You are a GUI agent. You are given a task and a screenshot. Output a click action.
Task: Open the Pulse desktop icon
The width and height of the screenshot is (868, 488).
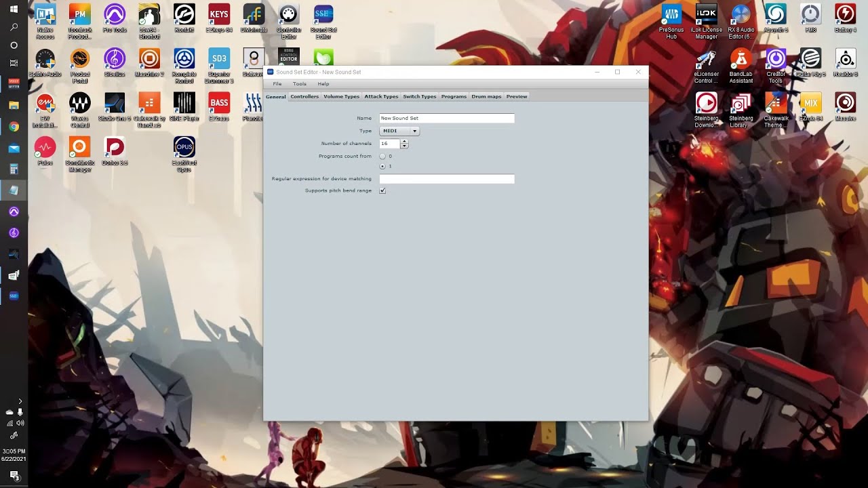coord(45,151)
